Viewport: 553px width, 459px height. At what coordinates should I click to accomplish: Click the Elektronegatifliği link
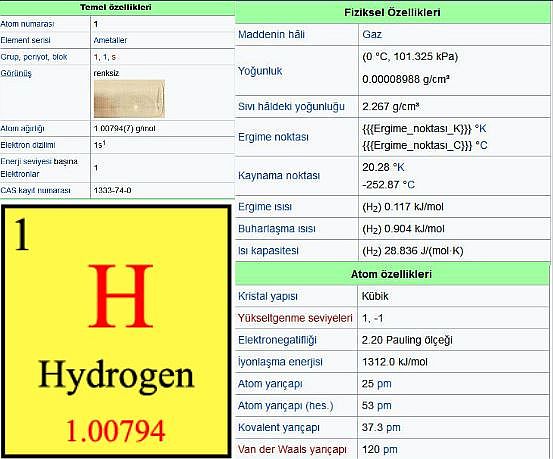(x=278, y=340)
